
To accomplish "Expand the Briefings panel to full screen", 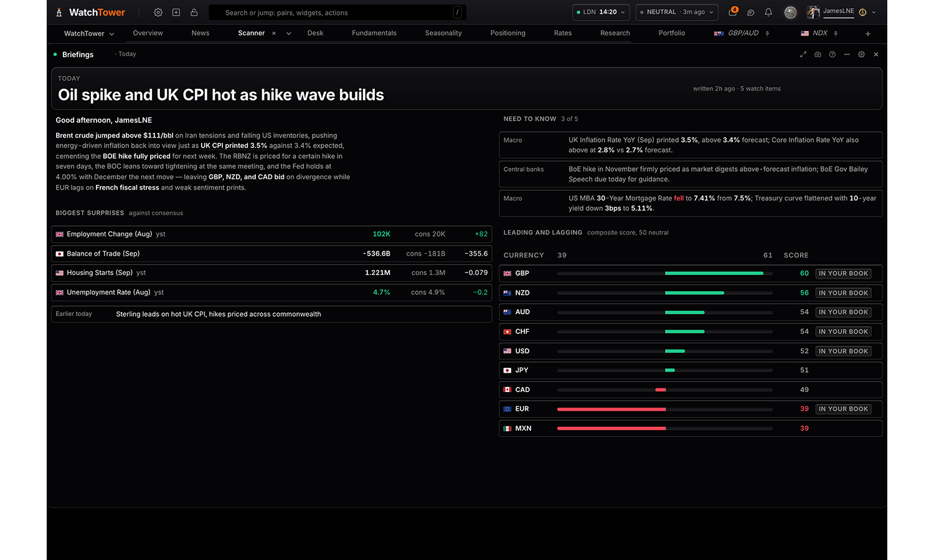I will (x=803, y=55).
